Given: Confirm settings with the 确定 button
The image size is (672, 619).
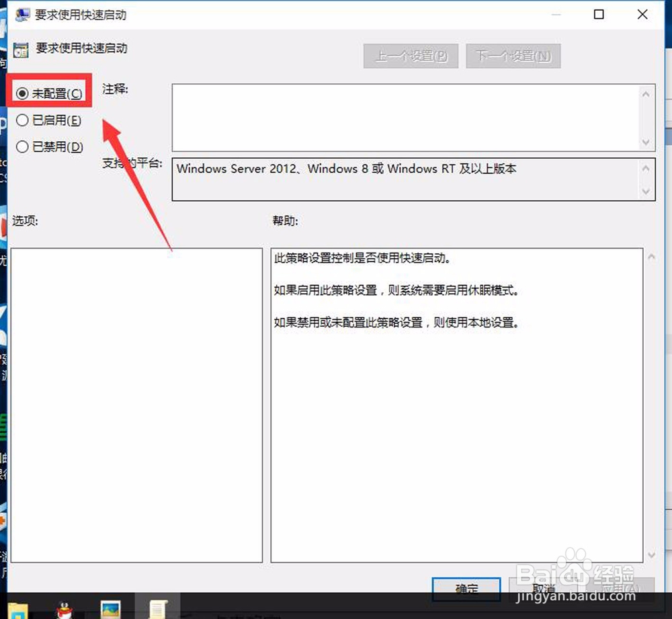Looking at the screenshot, I should 466,588.
